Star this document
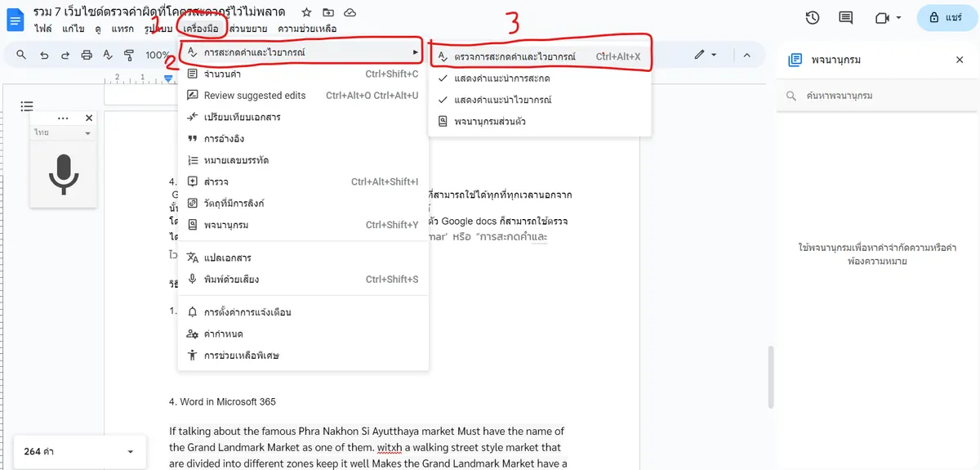 point(306,13)
